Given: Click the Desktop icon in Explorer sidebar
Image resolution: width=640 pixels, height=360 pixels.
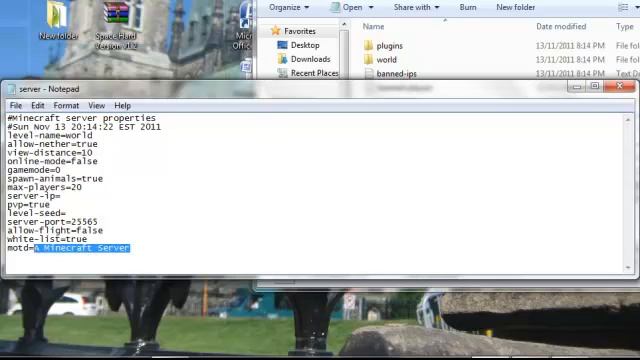Looking at the screenshot, I should point(282,45).
